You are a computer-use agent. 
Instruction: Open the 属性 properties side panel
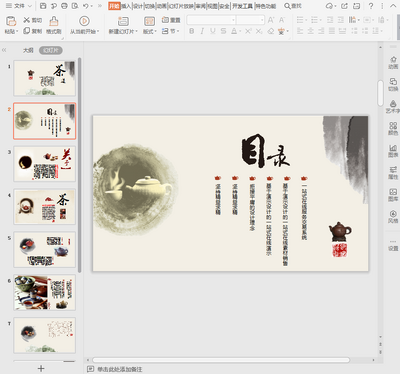click(x=393, y=172)
